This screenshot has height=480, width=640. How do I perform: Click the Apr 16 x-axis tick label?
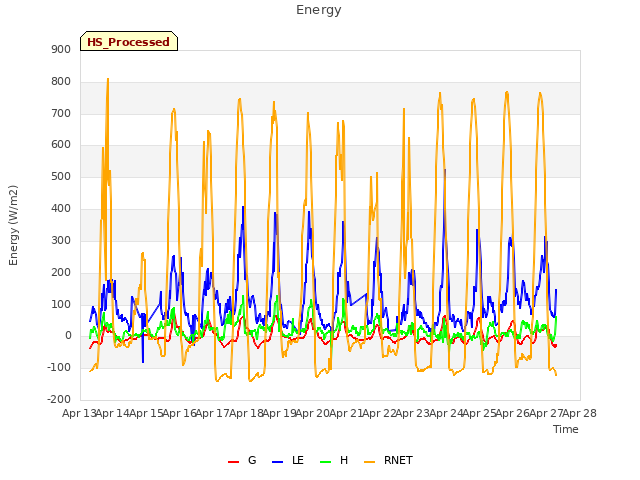pos(179,413)
